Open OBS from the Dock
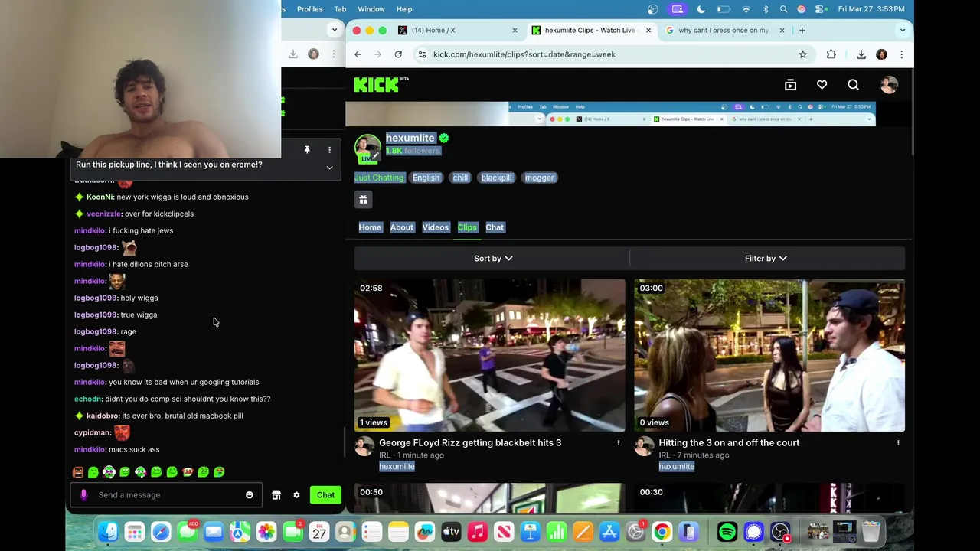 pos(780,531)
